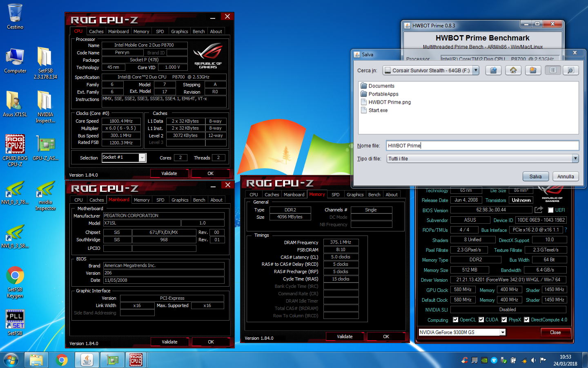The image size is (588, 368).
Task: Toggle the OpenCL checkbox
Action: click(x=455, y=320)
